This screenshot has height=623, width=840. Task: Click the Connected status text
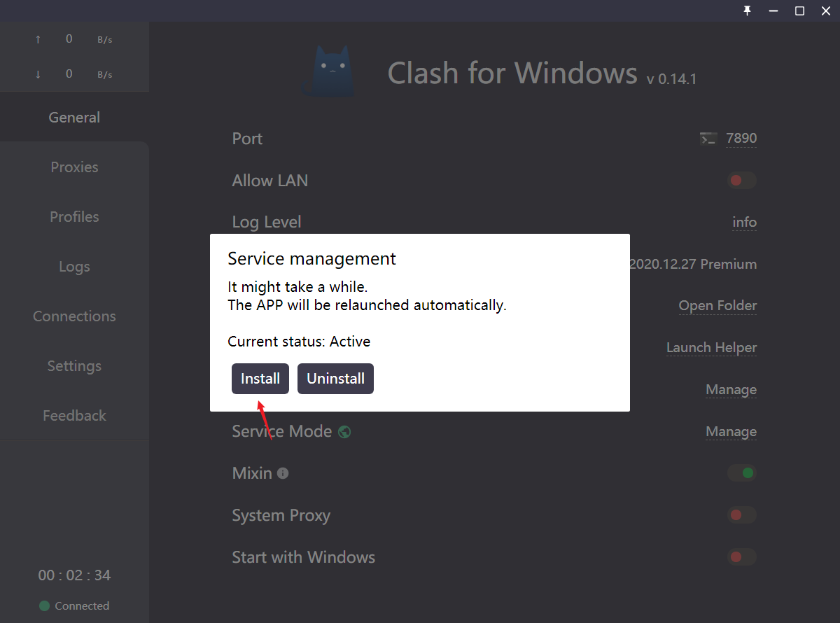coord(82,606)
